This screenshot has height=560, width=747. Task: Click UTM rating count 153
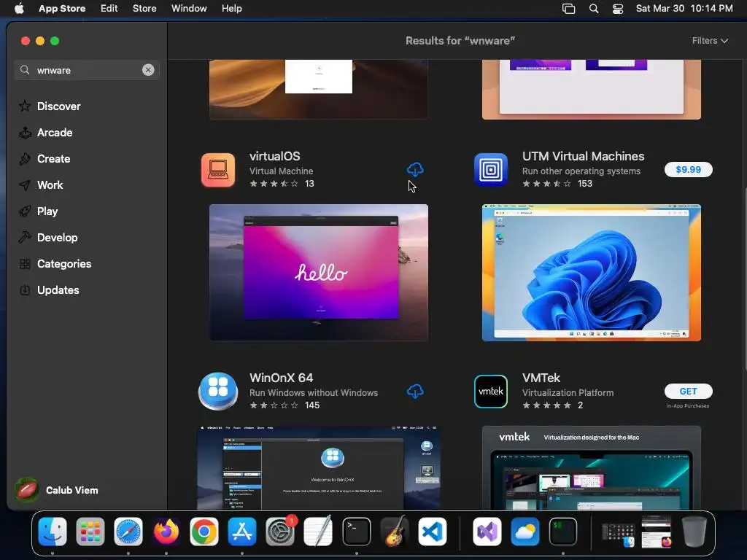pos(584,184)
